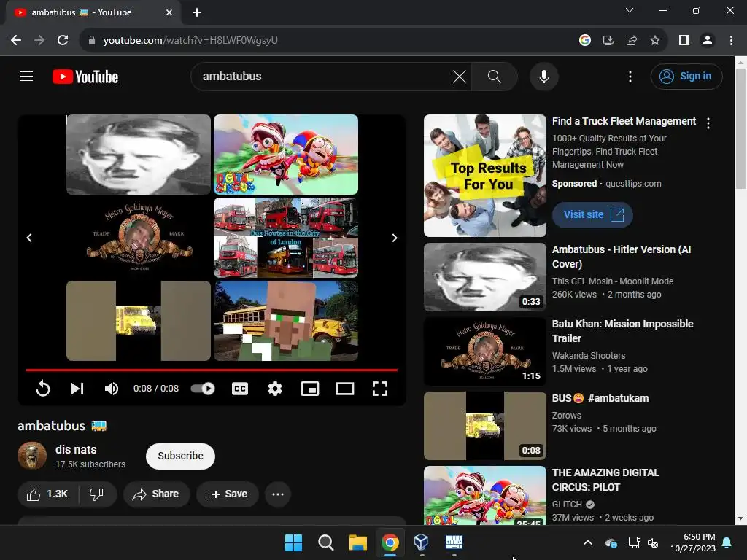Screen dimensions: 747x560
Task: Click the install app icon in address bar
Action: pyautogui.click(x=608, y=41)
